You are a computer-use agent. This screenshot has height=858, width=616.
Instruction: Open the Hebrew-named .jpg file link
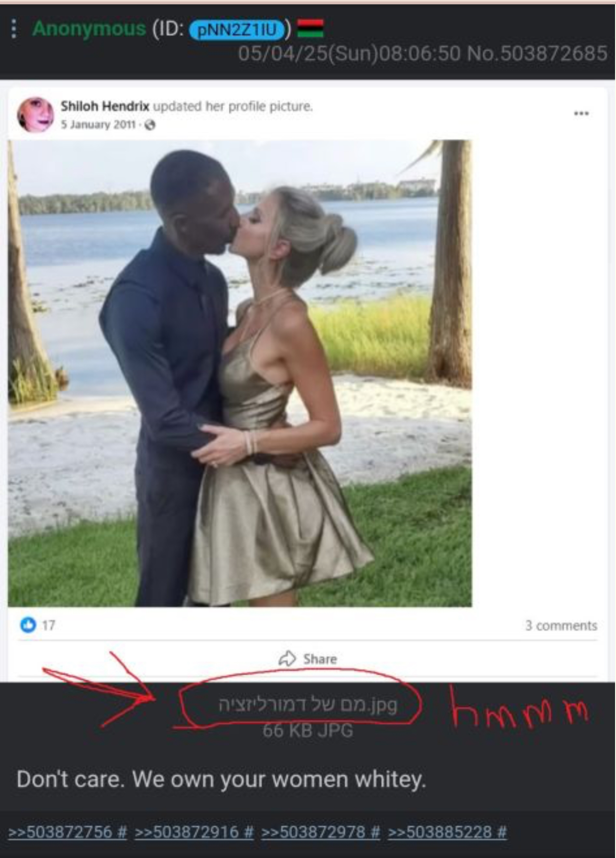pyautogui.click(x=308, y=705)
